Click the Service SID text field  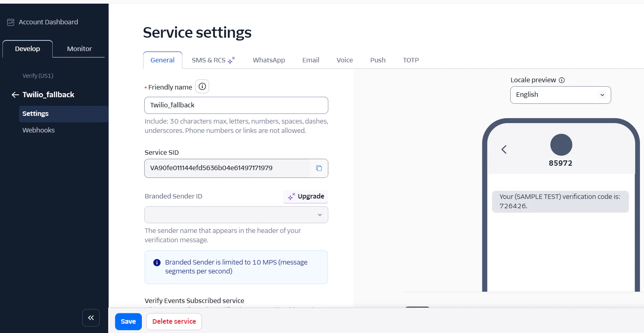pos(227,168)
